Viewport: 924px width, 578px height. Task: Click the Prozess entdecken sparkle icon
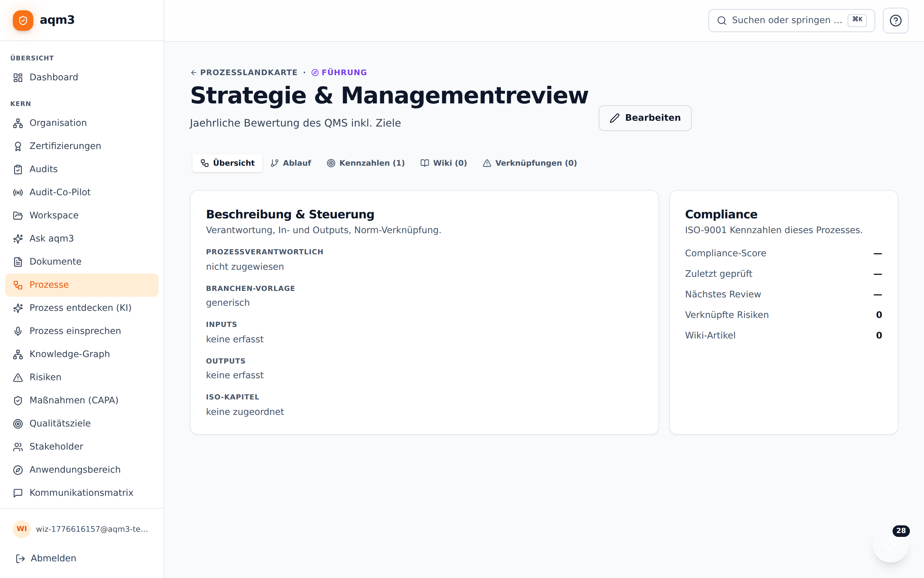coord(18,308)
